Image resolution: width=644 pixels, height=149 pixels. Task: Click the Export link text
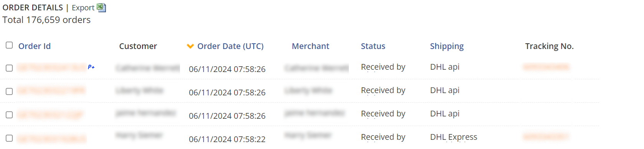(83, 8)
